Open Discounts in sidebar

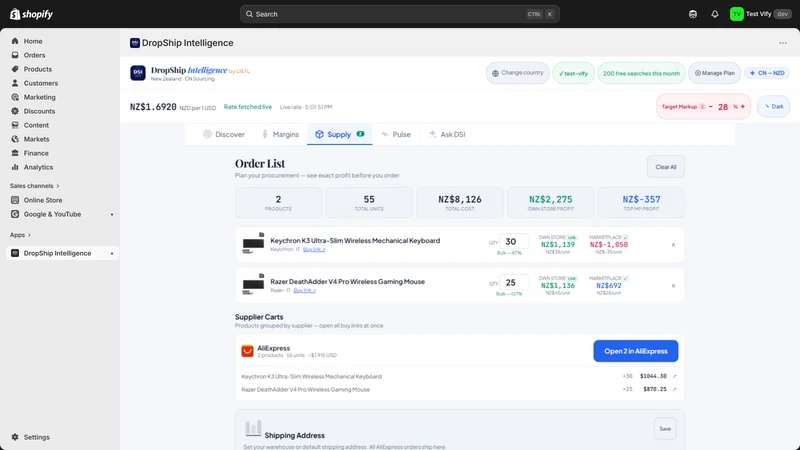click(39, 111)
